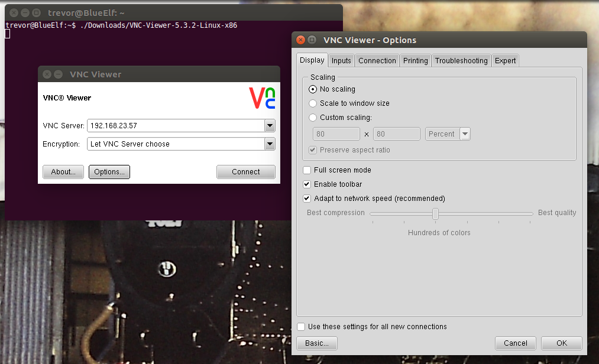Click the Basic... button

coord(317,343)
